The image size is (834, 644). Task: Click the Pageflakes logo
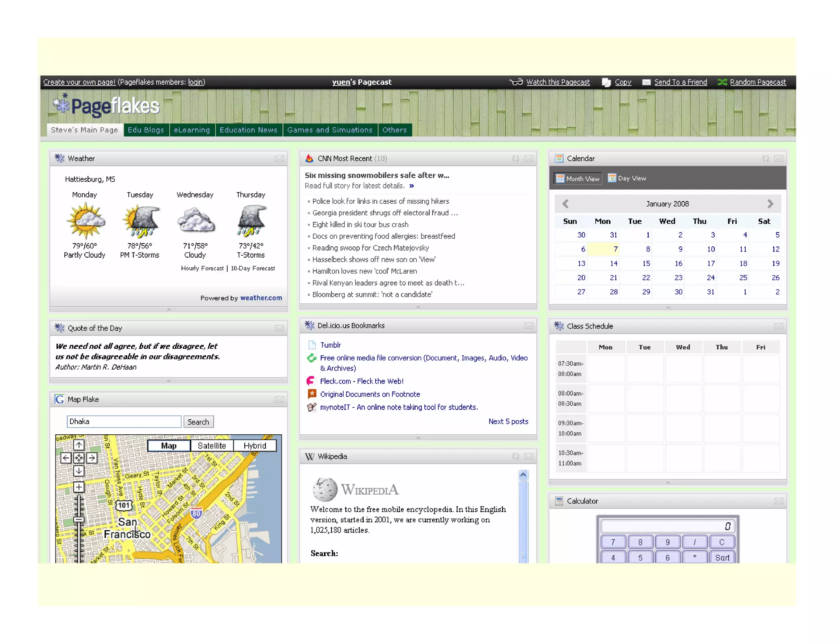tap(106, 105)
